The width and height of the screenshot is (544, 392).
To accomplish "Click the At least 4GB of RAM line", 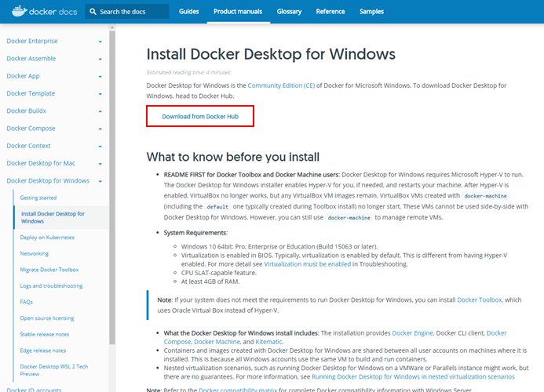I will pos(210,281).
